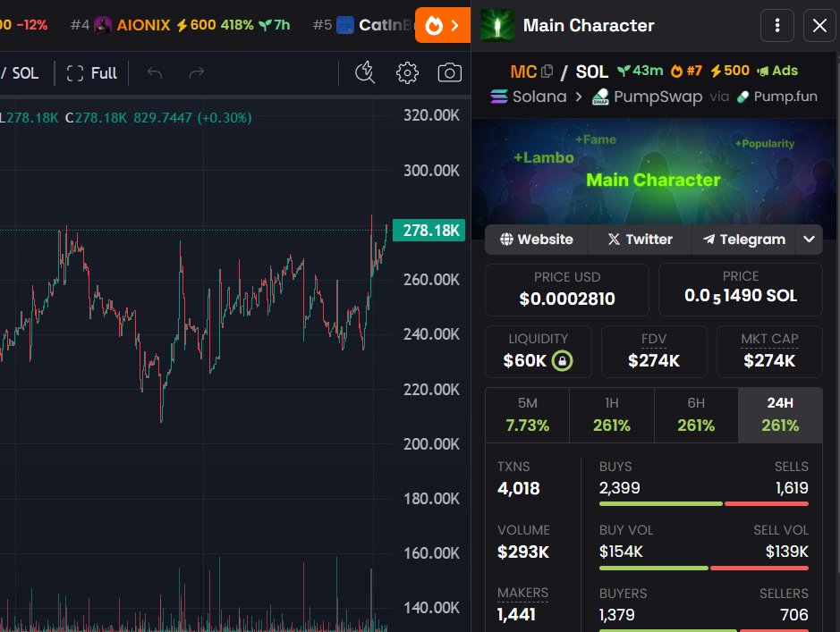The height and width of the screenshot is (632, 840).
Task: Click the MC ticker symbol
Action: (x=523, y=72)
